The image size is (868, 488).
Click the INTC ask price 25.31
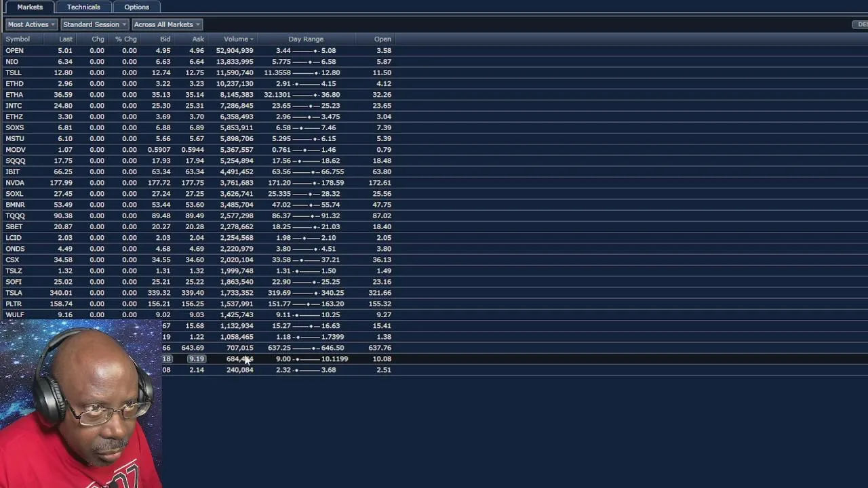point(195,106)
